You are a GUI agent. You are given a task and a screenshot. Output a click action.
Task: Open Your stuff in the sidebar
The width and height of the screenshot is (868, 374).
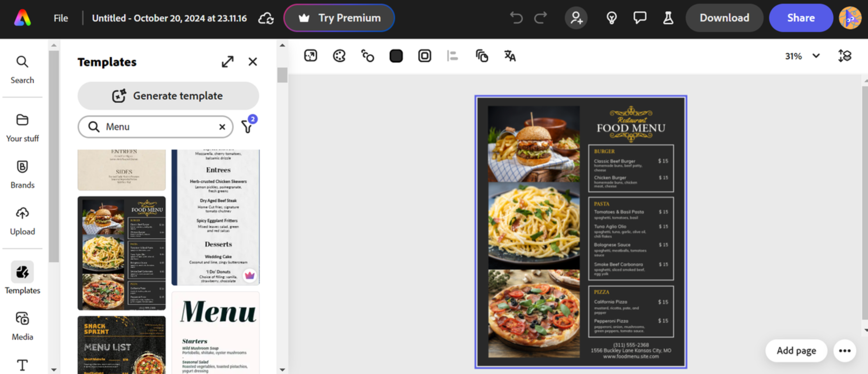point(22,128)
